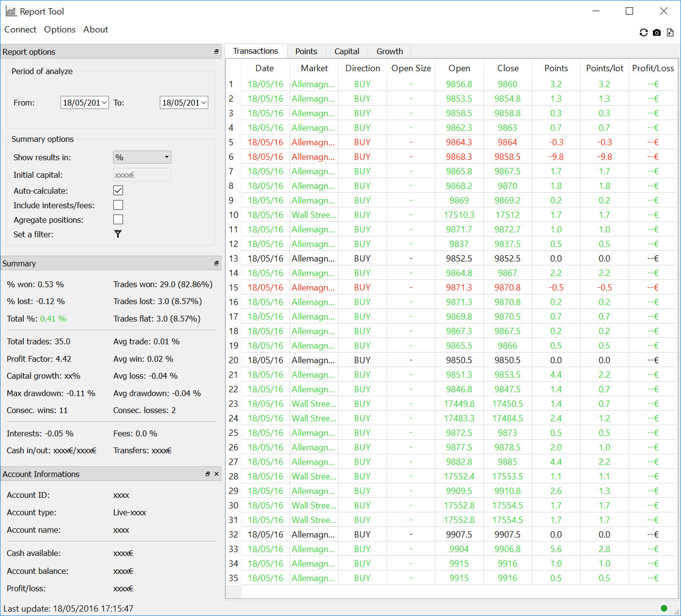The image size is (681, 616).
Task: Switch to the Growth tab
Action: (x=389, y=51)
